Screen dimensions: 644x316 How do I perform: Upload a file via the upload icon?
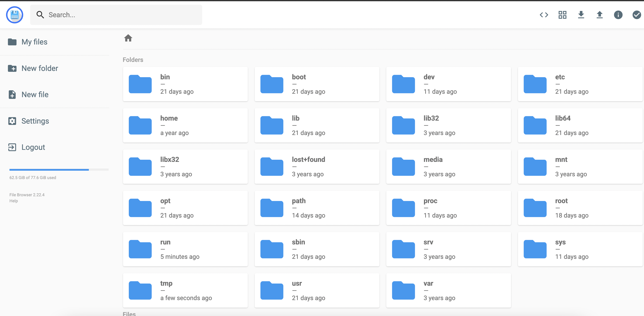tap(600, 15)
